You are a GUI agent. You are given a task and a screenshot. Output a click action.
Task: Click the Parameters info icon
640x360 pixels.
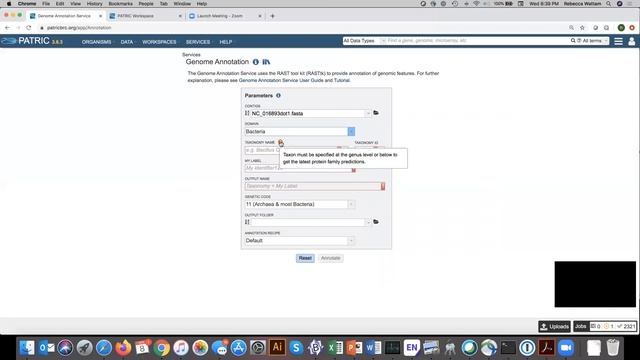coord(278,96)
